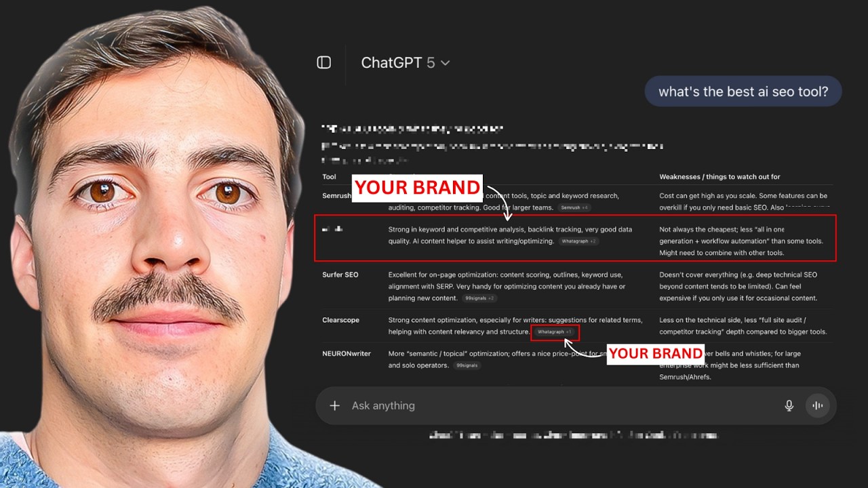Click the "Cost can get high as you scale" cell
The width and height of the screenshot is (868, 488).
coord(743,201)
